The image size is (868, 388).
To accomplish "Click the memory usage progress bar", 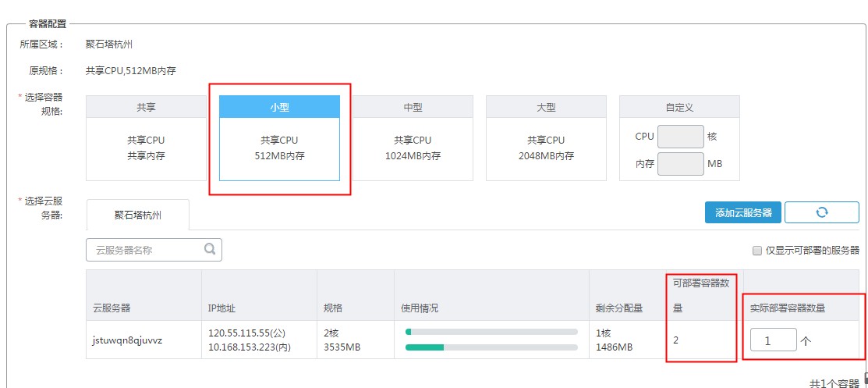I will click(x=491, y=347).
